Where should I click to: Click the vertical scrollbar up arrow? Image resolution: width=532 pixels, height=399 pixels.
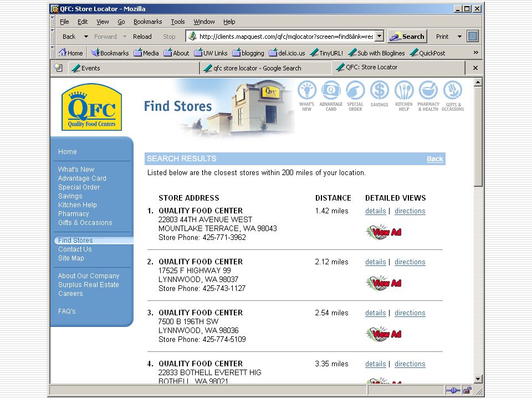478,82
